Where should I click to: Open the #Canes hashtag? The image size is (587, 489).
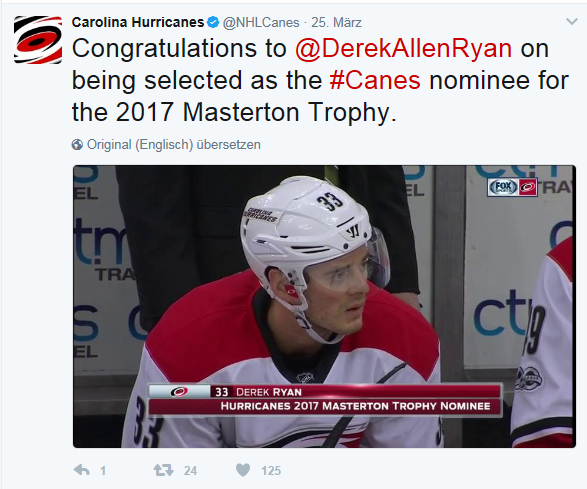[x=375, y=81]
